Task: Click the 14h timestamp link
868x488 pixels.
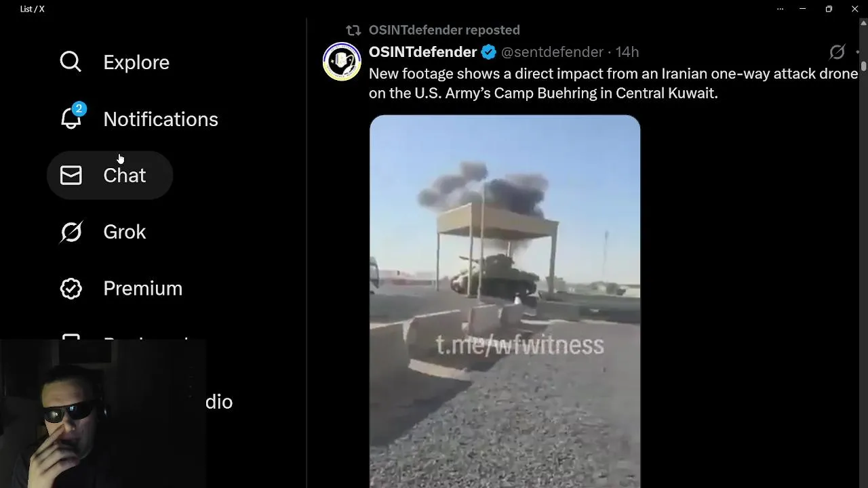Action: coord(627,52)
